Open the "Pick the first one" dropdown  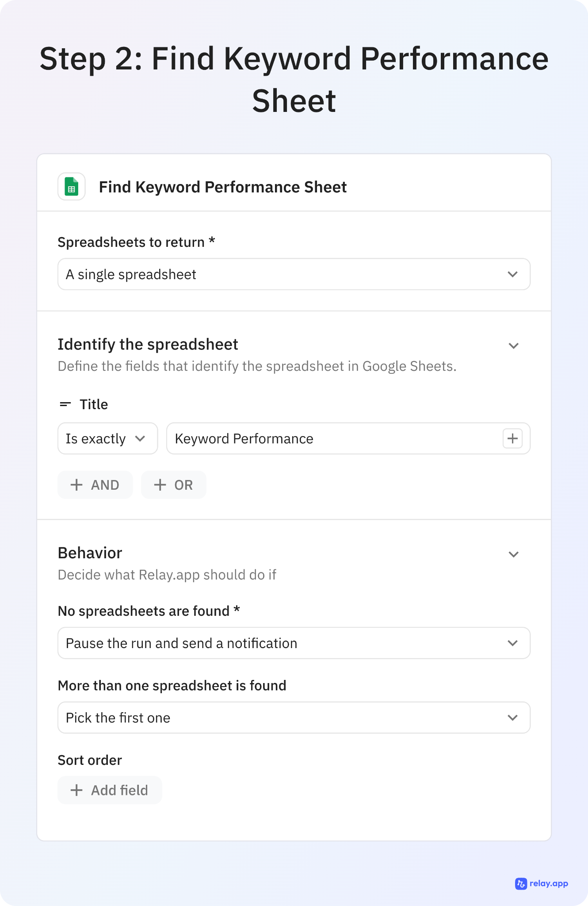(294, 718)
